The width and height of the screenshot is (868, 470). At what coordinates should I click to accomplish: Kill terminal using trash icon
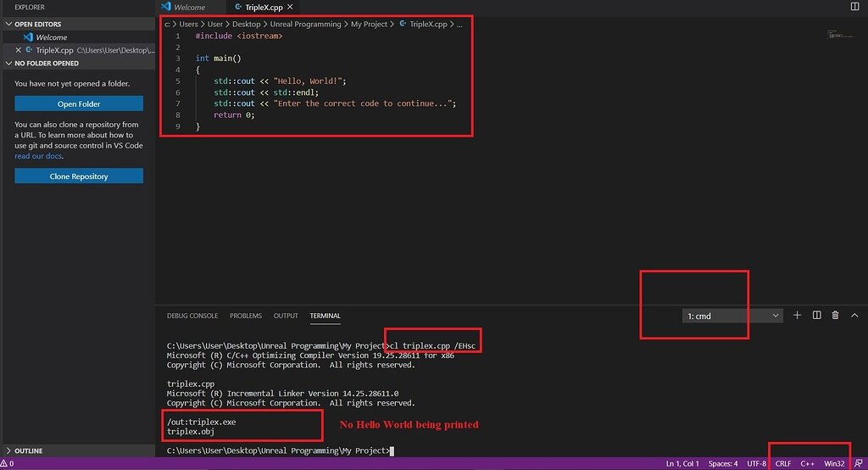coord(835,316)
